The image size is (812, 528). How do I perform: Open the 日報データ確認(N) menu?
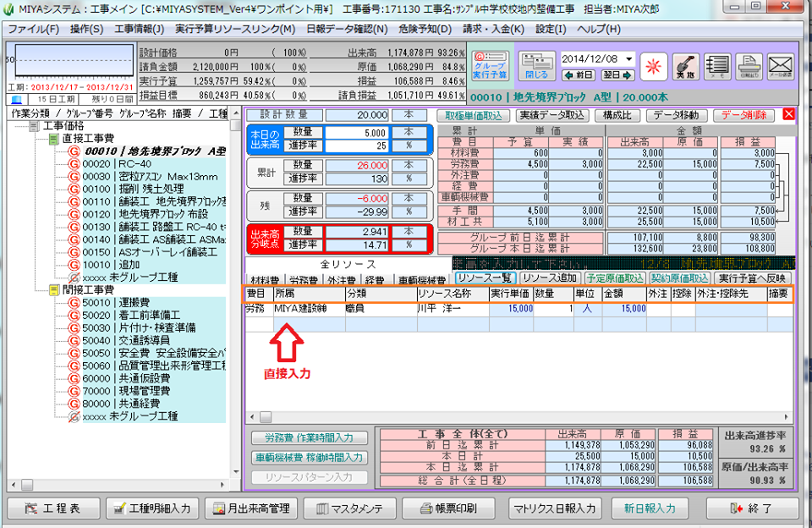coord(347,29)
